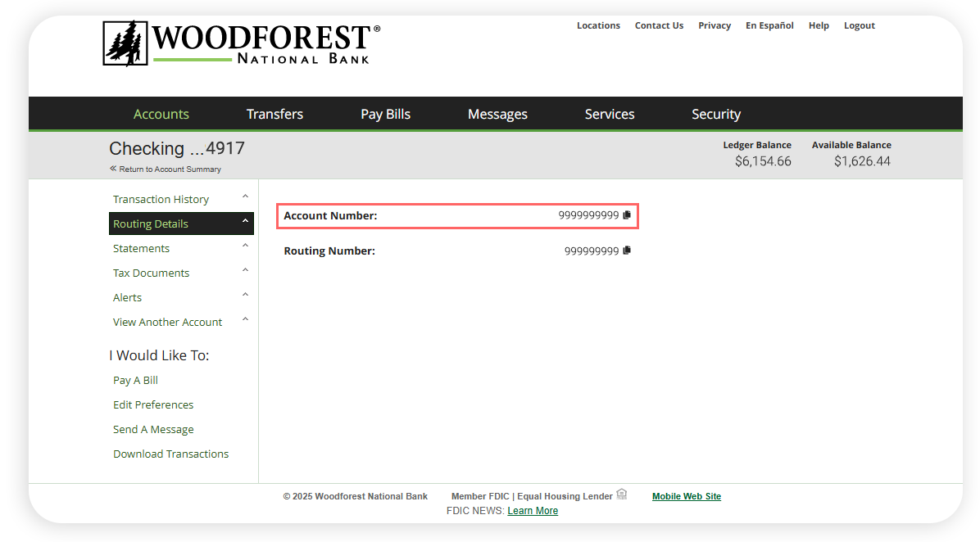The image size is (980, 542).
Task: Collapse the Routing Details chevron
Action: [245, 222]
